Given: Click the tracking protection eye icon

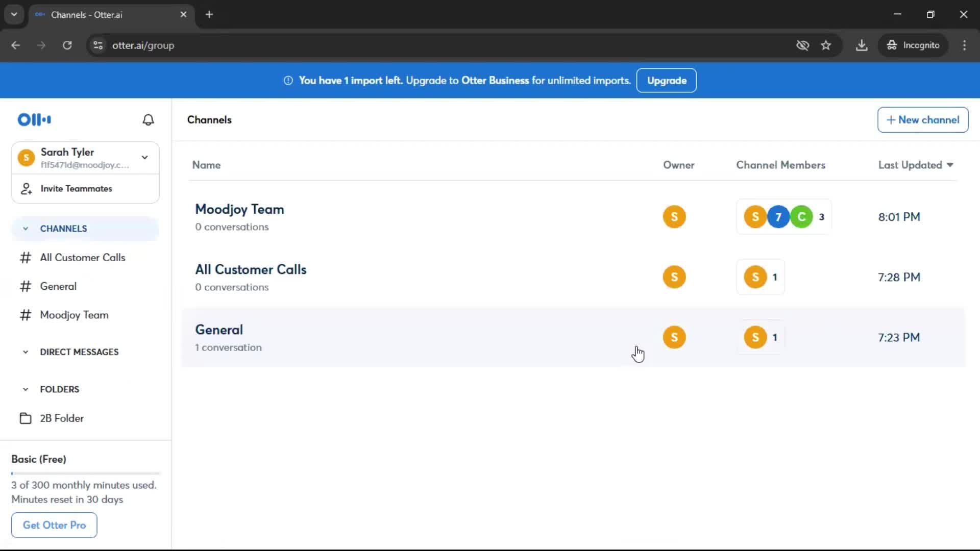Looking at the screenshot, I should pos(803,45).
